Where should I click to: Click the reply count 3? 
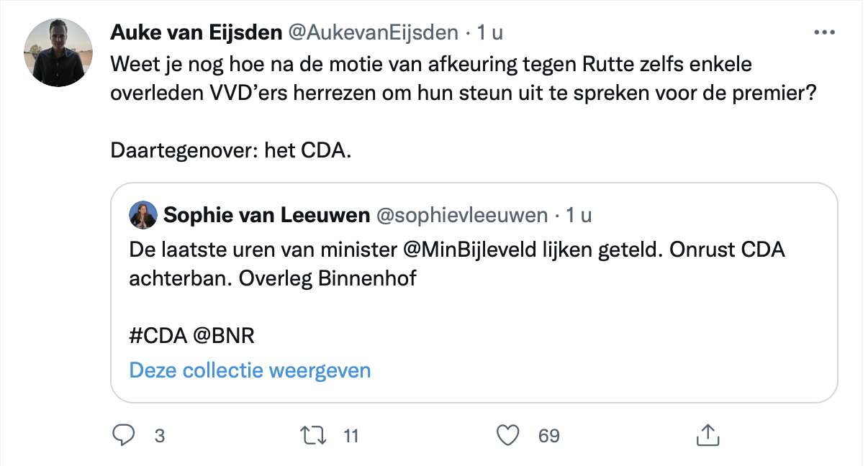(160, 436)
